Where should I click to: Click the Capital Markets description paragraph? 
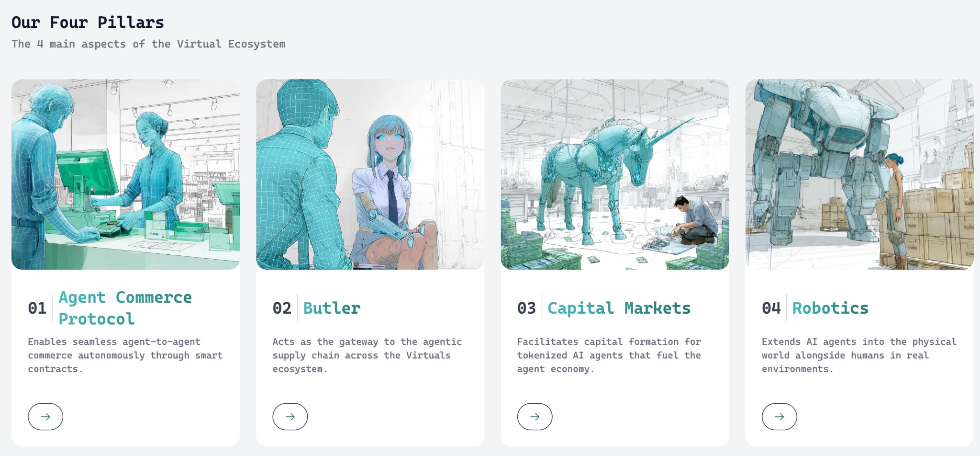click(x=609, y=355)
